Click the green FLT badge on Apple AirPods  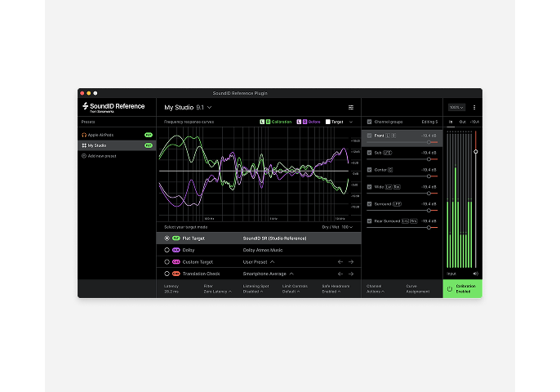click(149, 135)
